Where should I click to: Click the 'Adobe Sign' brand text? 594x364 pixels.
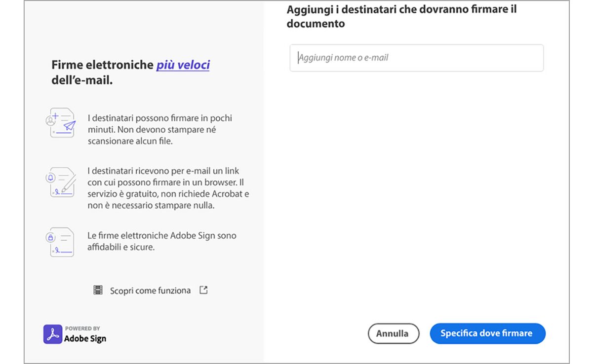(85, 338)
